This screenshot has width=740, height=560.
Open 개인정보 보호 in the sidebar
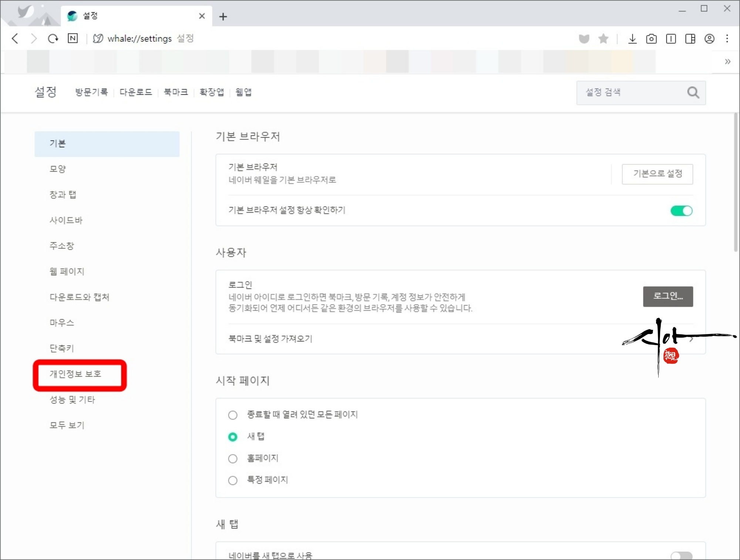pyautogui.click(x=75, y=374)
